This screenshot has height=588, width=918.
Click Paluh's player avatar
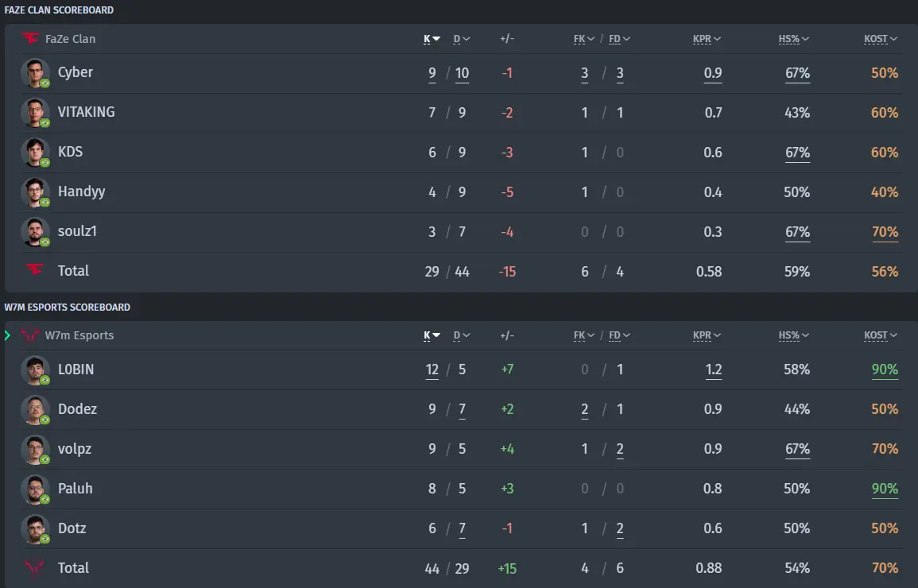click(x=35, y=489)
